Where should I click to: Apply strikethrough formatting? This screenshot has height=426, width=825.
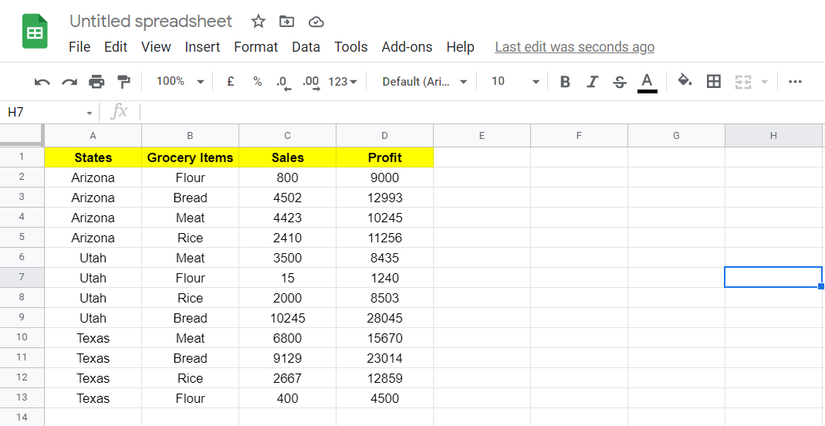tap(620, 82)
